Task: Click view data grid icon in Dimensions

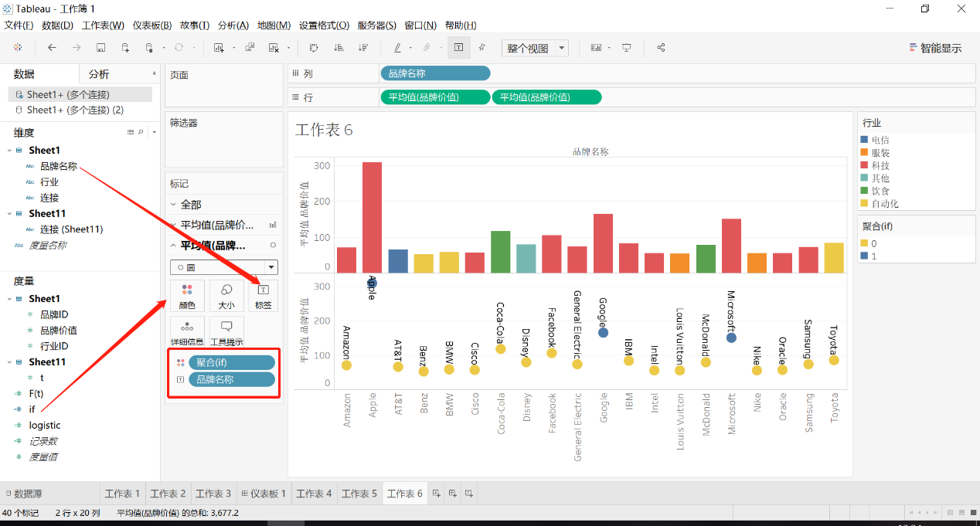Action: click(x=131, y=133)
